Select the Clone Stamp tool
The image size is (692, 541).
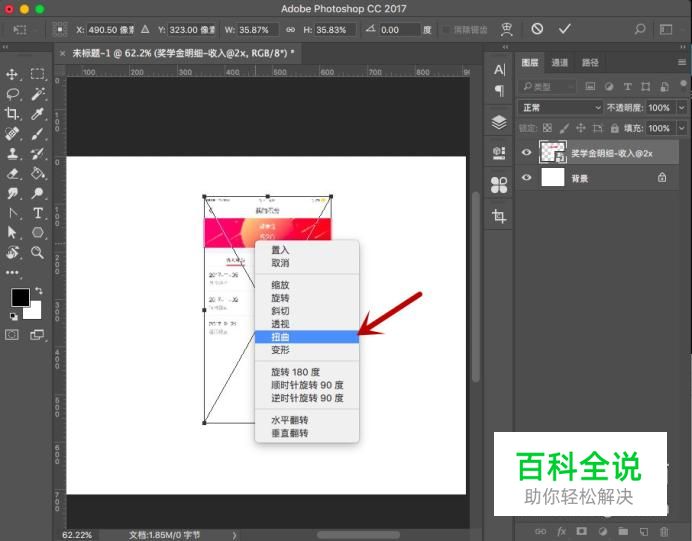[x=12, y=153]
